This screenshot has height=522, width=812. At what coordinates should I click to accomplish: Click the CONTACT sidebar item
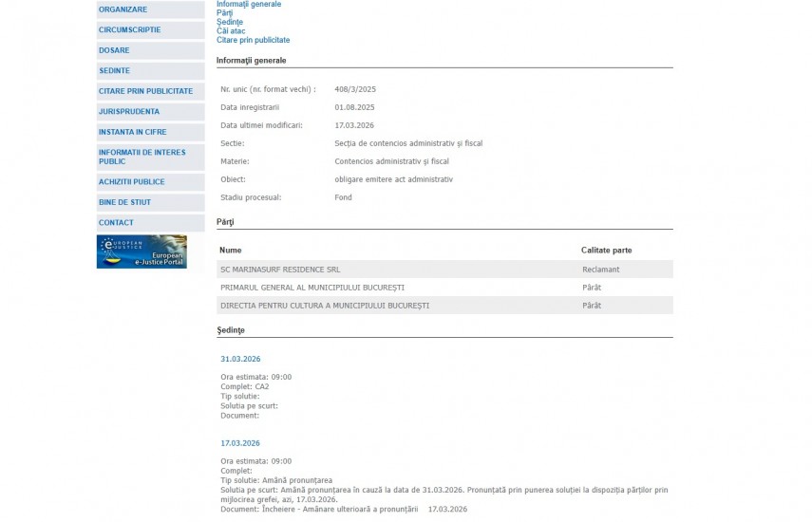click(x=117, y=223)
